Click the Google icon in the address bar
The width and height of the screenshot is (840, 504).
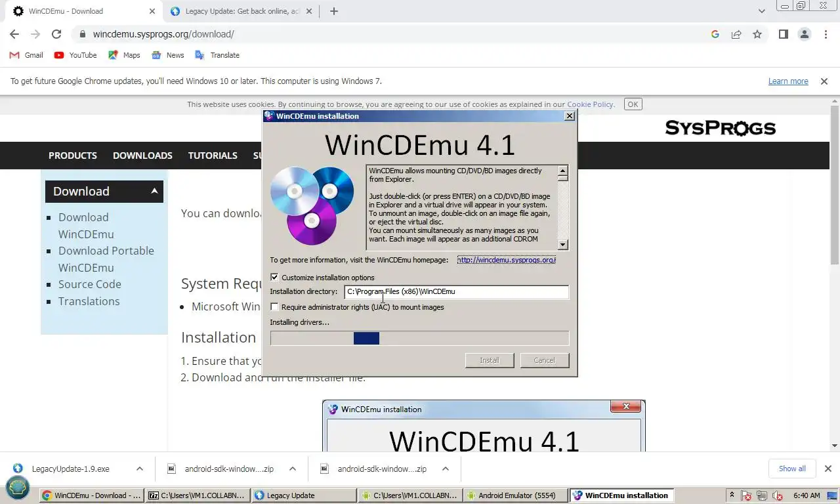[715, 34]
